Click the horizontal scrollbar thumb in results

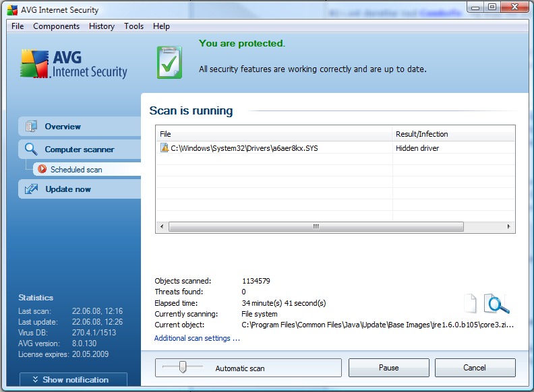(316, 226)
